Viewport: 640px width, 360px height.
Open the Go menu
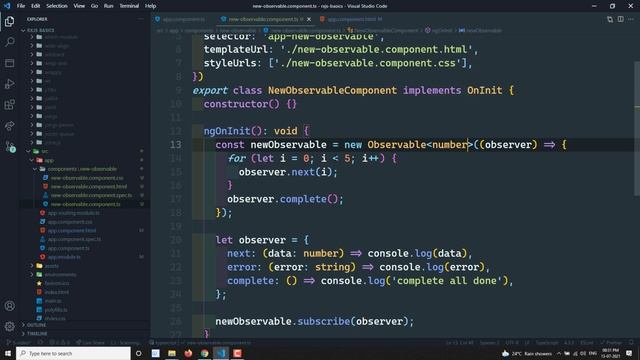click(x=94, y=6)
